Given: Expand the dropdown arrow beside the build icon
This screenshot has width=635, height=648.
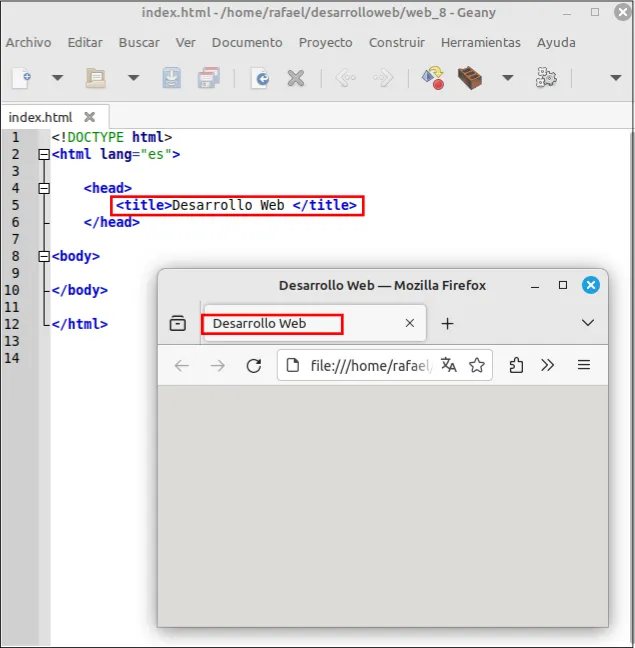Looking at the screenshot, I should tap(508, 78).
